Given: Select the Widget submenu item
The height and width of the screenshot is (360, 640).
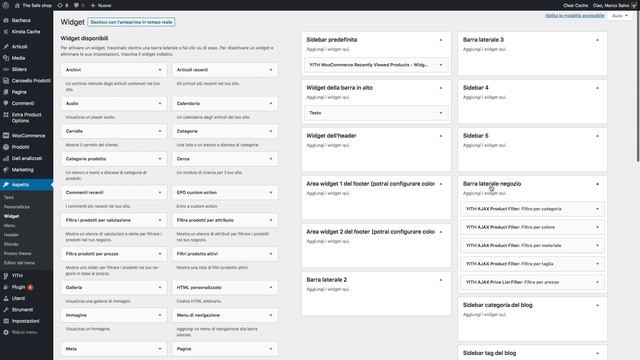Looking at the screenshot, I should (11, 216).
